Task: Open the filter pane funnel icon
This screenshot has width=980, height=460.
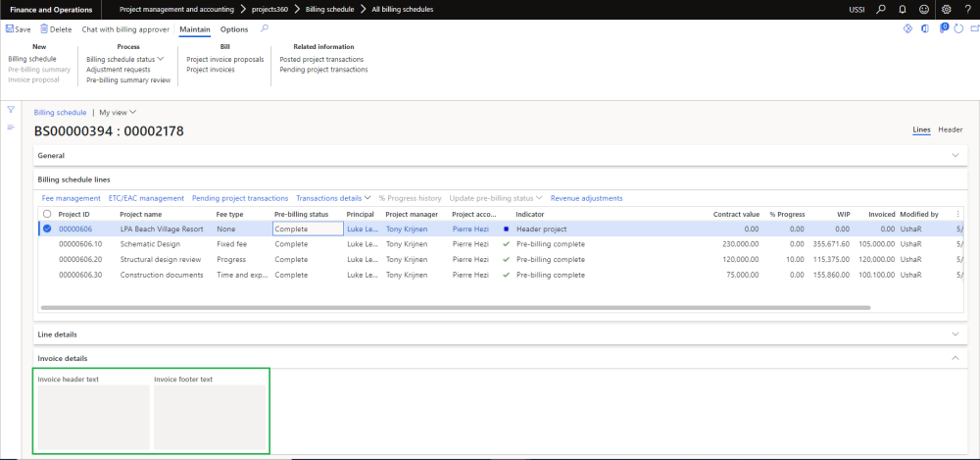Action: [11, 109]
